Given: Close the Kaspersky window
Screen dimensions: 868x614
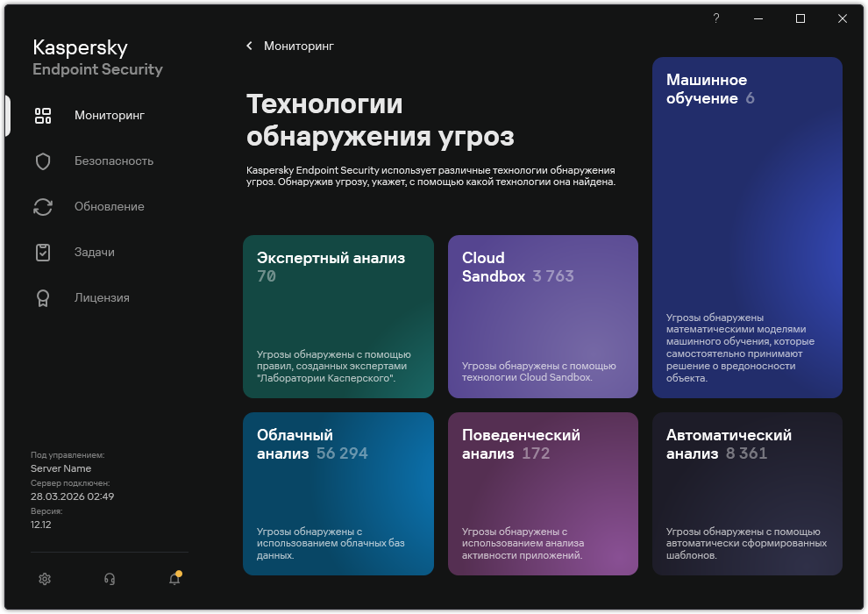Looking at the screenshot, I should 843,18.
